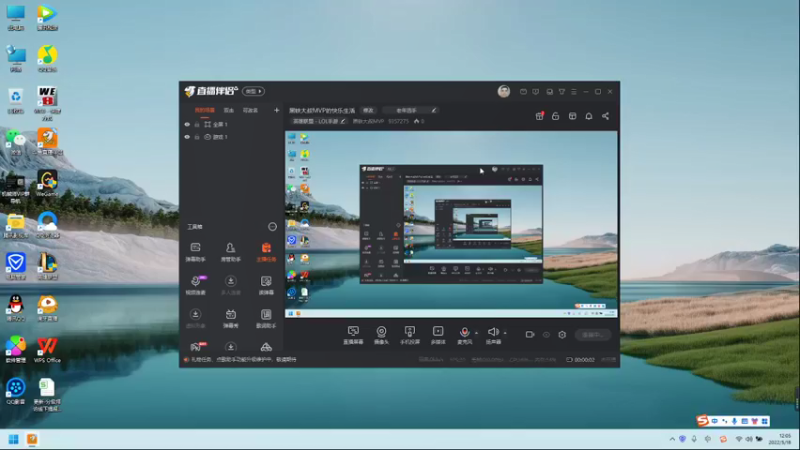Screen dimensions: 800x450
Task: Open the Windows Start menu
Action: (x=13, y=439)
